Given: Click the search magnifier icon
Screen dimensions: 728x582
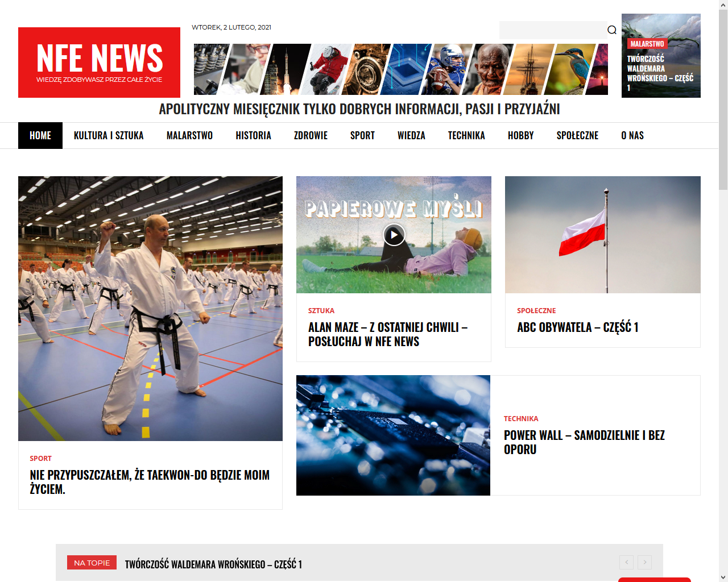Looking at the screenshot, I should click(x=611, y=30).
